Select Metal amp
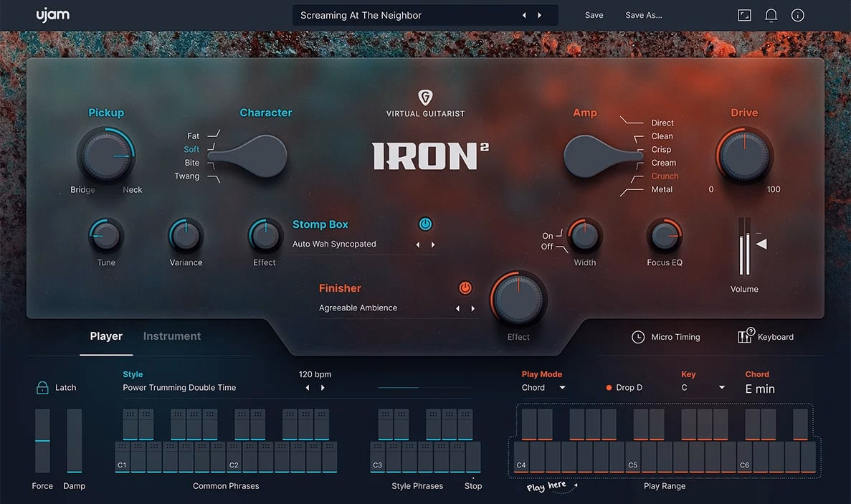 pos(662,189)
